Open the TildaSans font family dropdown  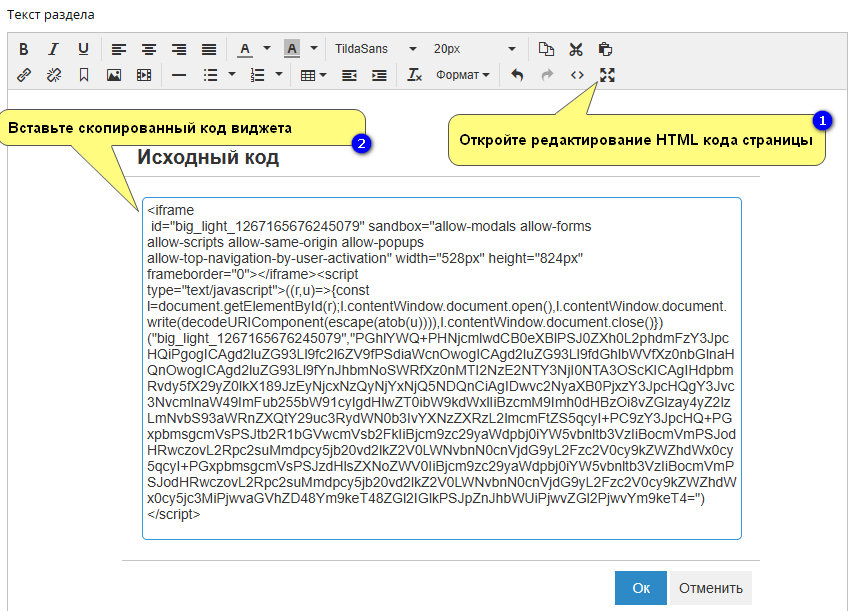pos(375,48)
